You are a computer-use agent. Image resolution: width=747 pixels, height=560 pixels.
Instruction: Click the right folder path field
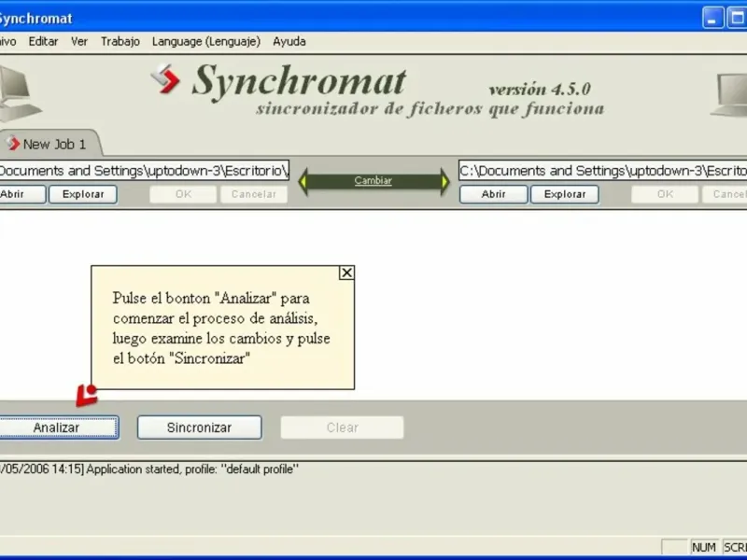point(602,171)
